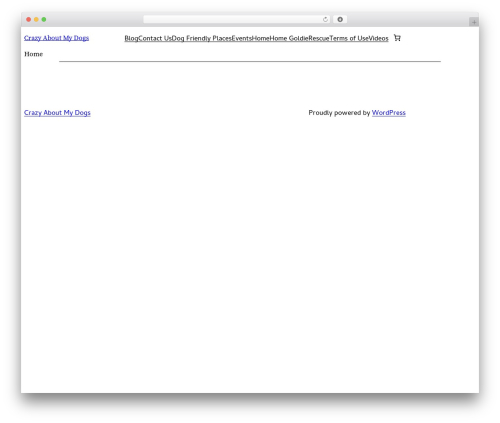The height and width of the screenshot is (423, 500).
Task: Visit the Rescue page link
Action: (x=319, y=38)
